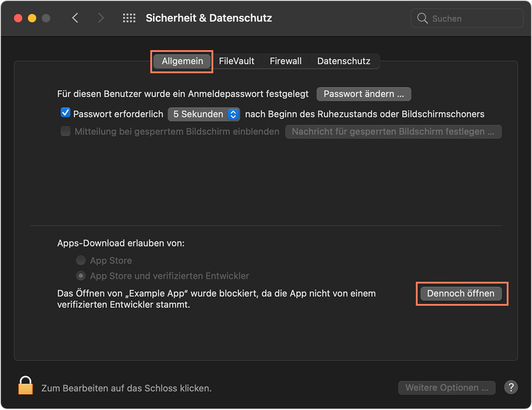
Task: Open the Firewall tab
Action: click(286, 61)
